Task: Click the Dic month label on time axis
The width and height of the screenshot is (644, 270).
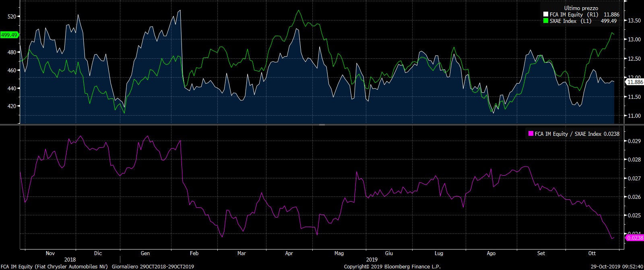Action: (98, 253)
